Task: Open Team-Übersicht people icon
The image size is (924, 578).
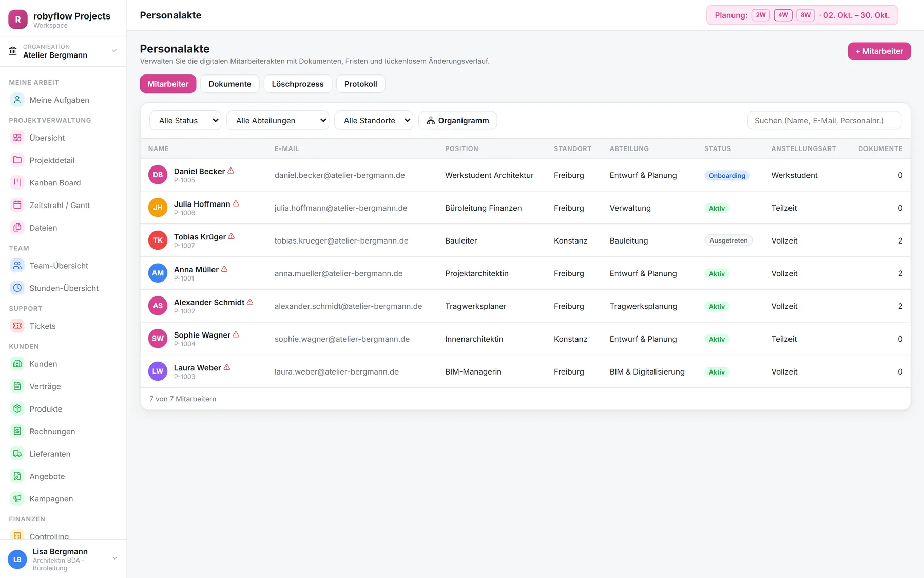Action: (17, 266)
